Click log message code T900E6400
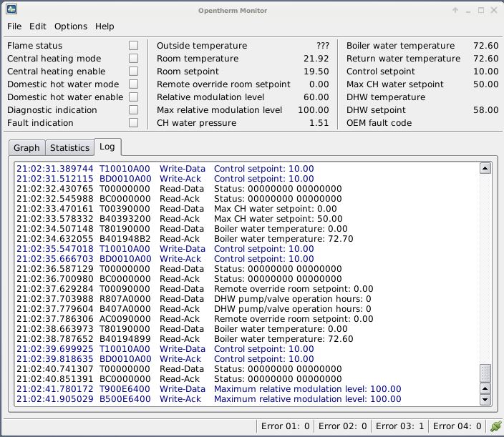 [125, 389]
